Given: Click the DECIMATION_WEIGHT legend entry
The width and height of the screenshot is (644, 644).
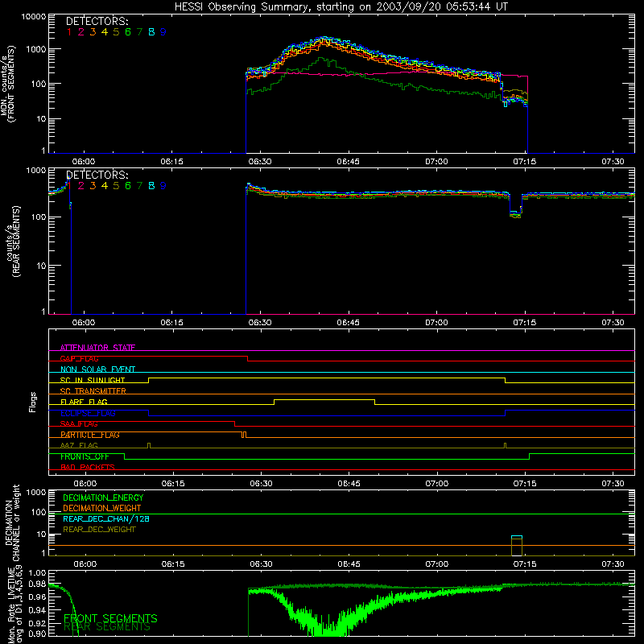Looking at the screenshot, I should pyautogui.click(x=102, y=509).
